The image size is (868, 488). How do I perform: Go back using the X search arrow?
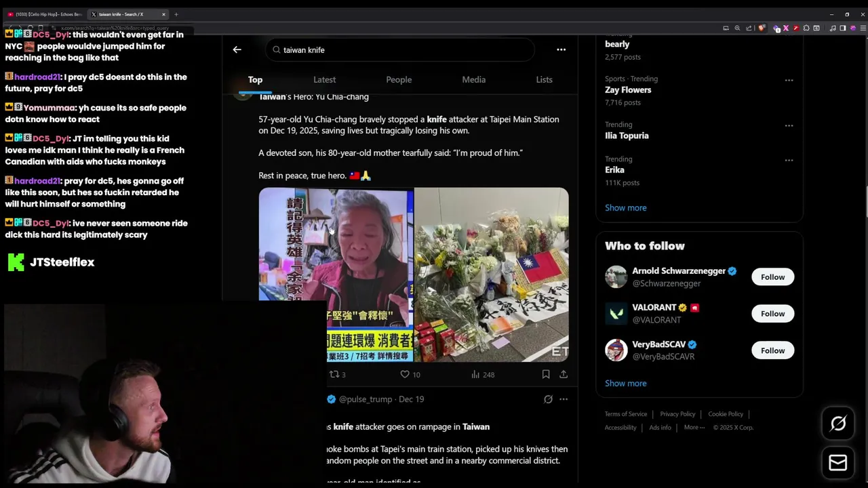(237, 49)
